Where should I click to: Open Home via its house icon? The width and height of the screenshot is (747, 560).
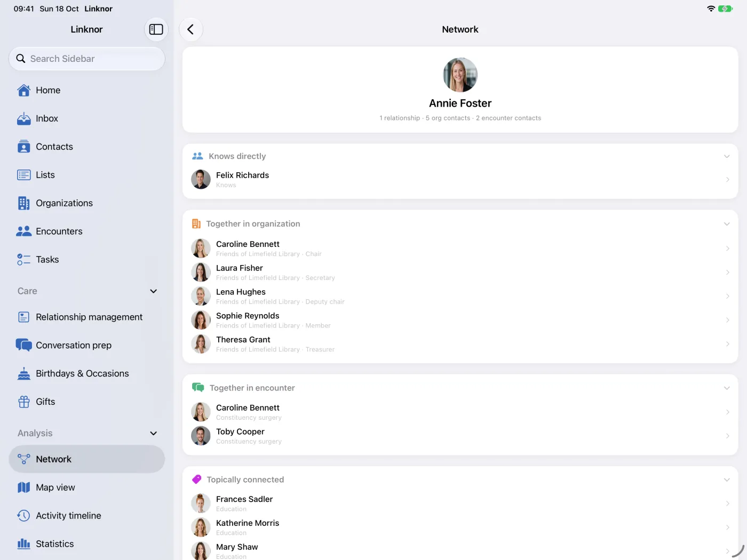point(24,90)
